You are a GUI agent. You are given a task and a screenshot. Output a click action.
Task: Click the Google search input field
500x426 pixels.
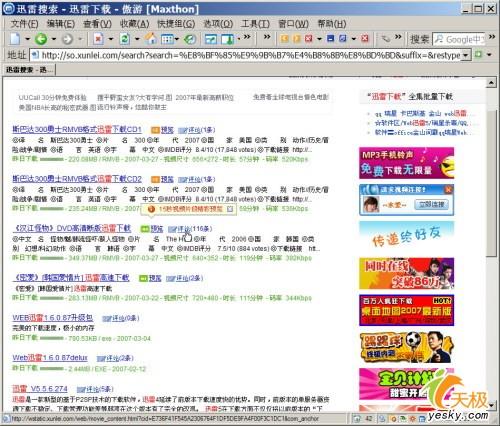pos(460,39)
